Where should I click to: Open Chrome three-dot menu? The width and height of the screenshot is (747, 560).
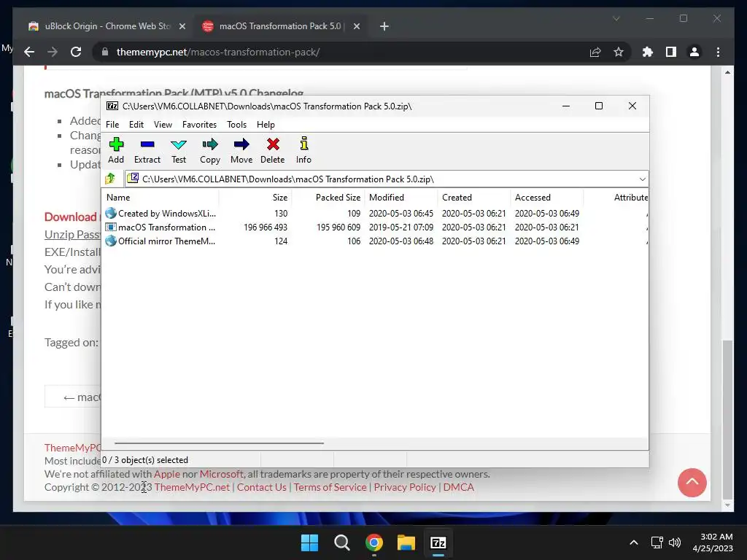718,52
